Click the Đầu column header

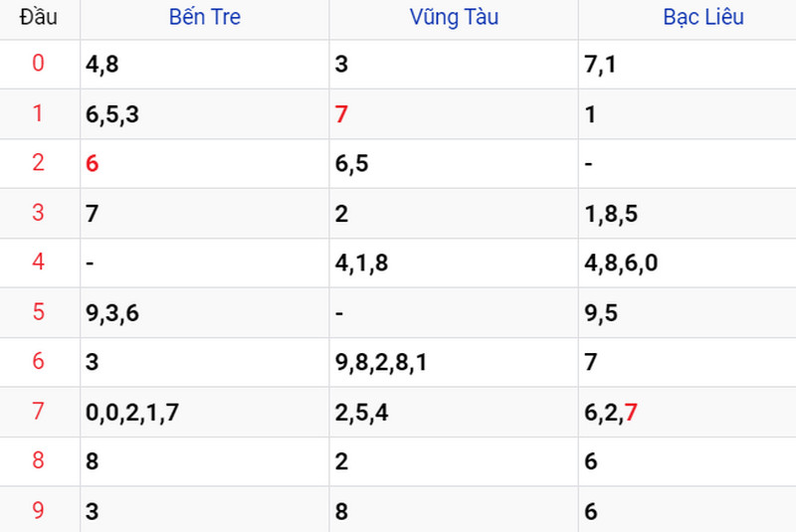click(39, 17)
